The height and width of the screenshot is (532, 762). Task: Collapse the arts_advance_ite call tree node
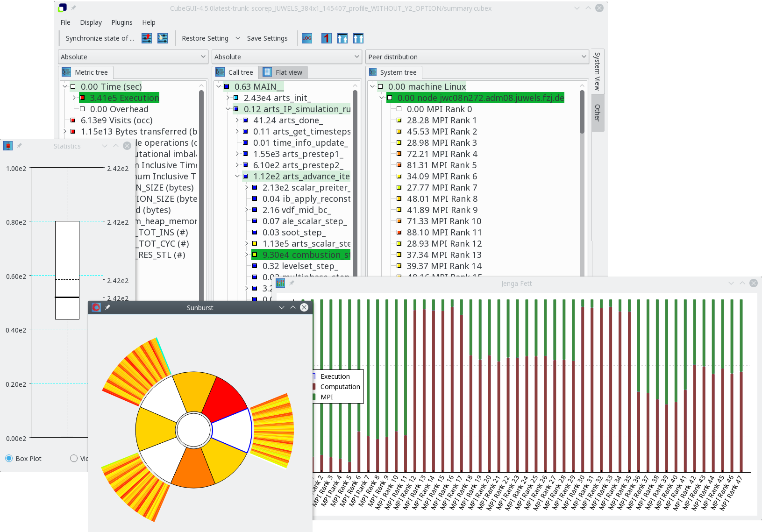pos(237,176)
